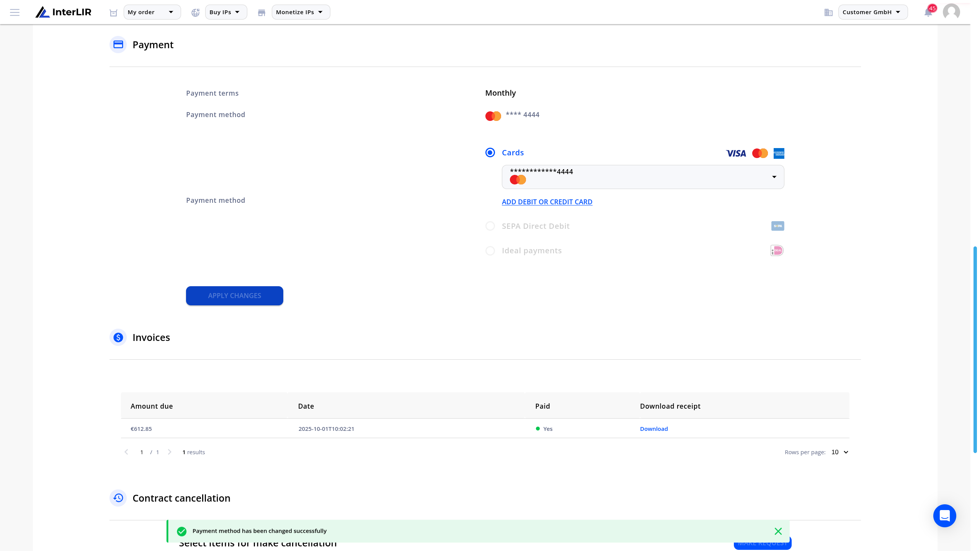
Task: Open the Monetize IPs dropdown
Action: point(301,12)
